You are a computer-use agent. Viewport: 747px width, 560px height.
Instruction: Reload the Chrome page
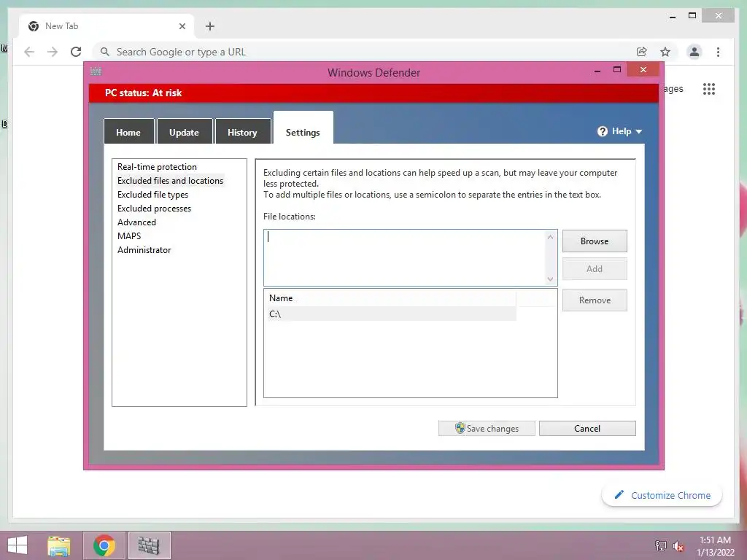[76, 52]
